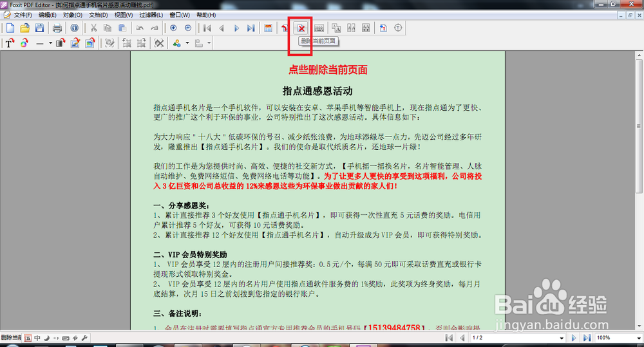Go to previous page in toolbar
This screenshot has width=644, height=347.
(222, 28)
